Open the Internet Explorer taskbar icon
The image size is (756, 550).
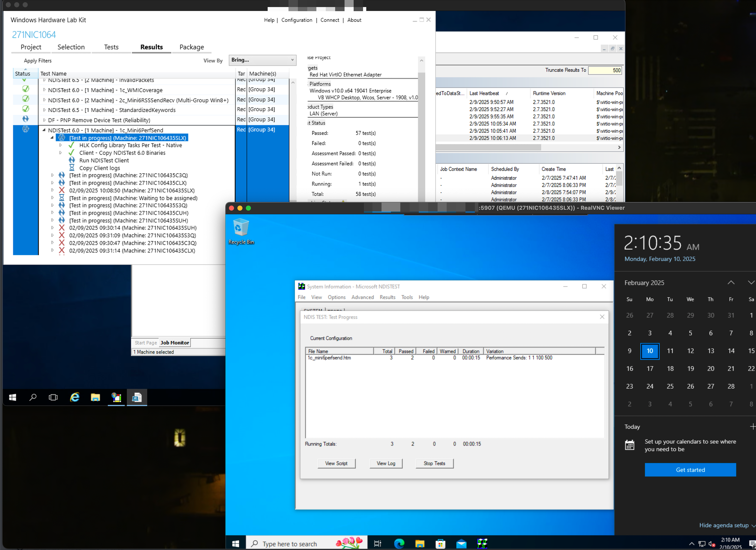pyautogui.click(x=74, y=397)
